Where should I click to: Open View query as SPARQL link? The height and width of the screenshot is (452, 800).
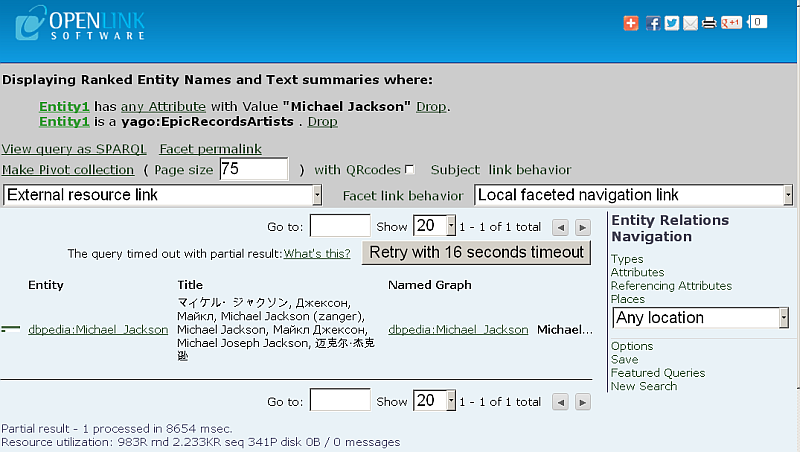(74, 149)
